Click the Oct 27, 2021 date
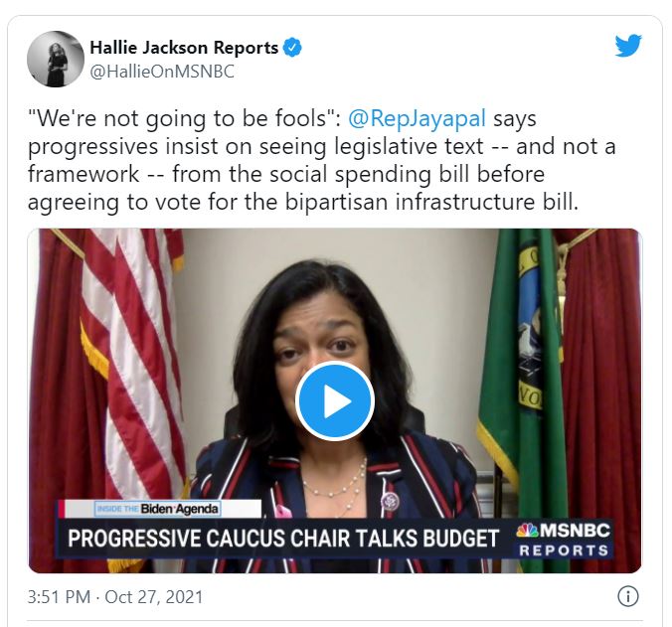672x627 pixels. pos(153,597)
